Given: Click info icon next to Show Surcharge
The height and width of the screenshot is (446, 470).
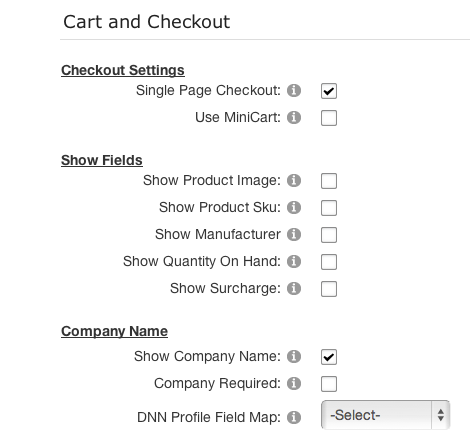Looking at the screenshot, I should tap(294, 288).
